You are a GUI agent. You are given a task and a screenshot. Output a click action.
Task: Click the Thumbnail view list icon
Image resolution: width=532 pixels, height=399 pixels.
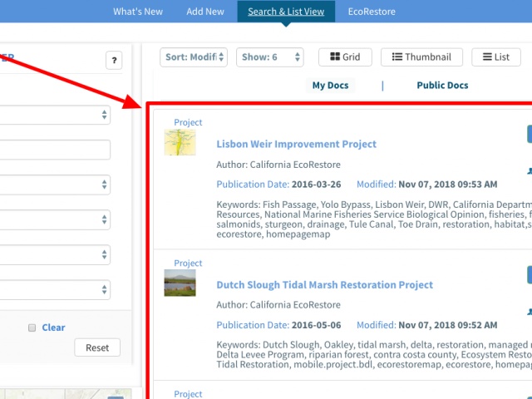(397, 57)
